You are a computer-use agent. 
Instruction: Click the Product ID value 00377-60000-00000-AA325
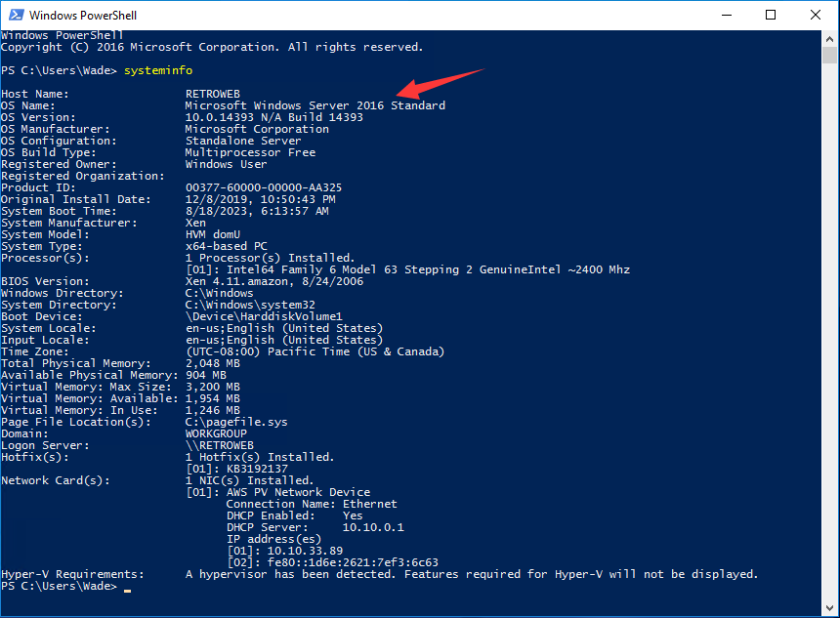tap(263, 187)
